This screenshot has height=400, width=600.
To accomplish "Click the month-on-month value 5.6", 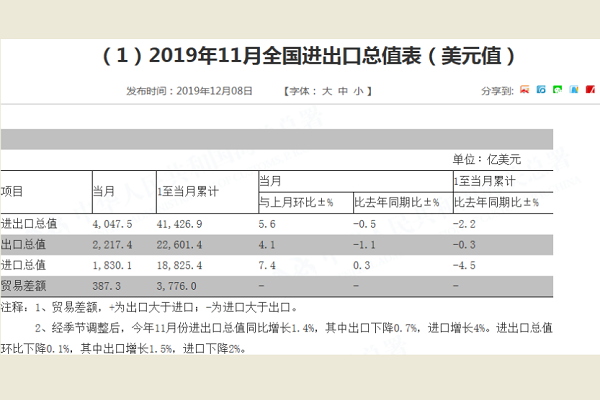I will click(267, 224).
